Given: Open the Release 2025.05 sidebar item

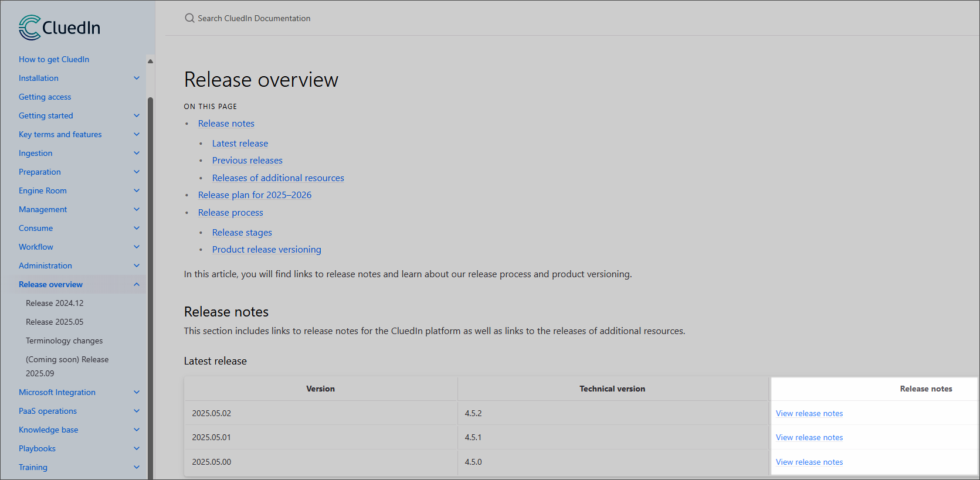Looking at the screenshot, I should [55, 322].
